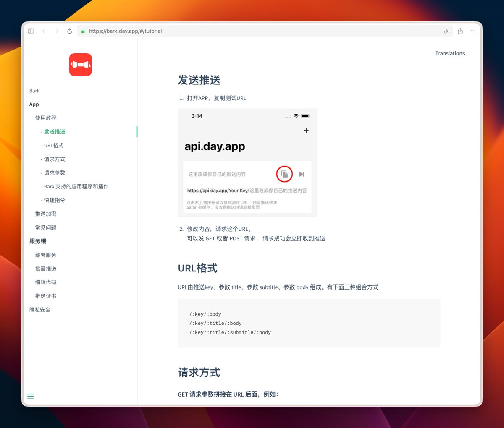Click the Bark app logo
Screen dimensions: 504x428
tap(80, 64)
